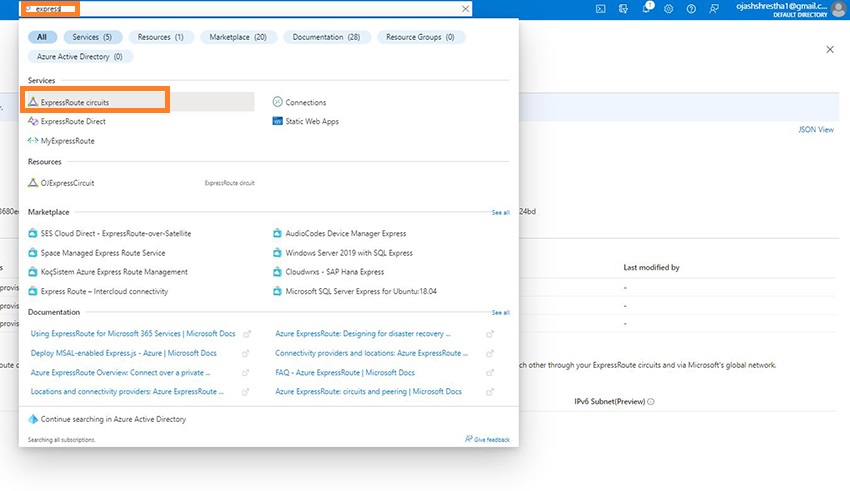This screenshot has width=850, height=491.
Task: Open the portal settings gear
Action: [x=668, y=9]
